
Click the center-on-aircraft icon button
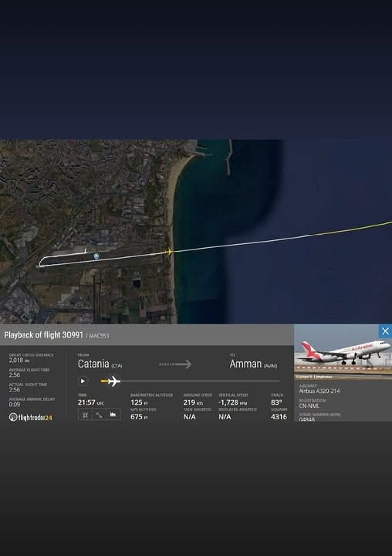click(x=85, y=415)
